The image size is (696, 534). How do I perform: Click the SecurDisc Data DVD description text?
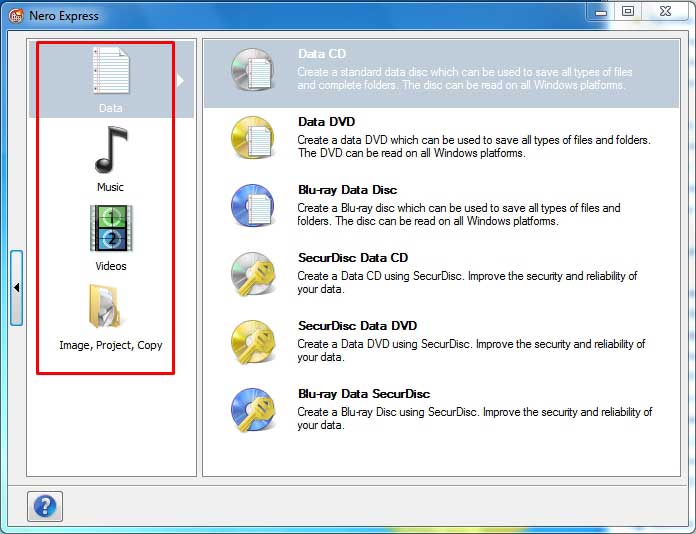(471, 350)
